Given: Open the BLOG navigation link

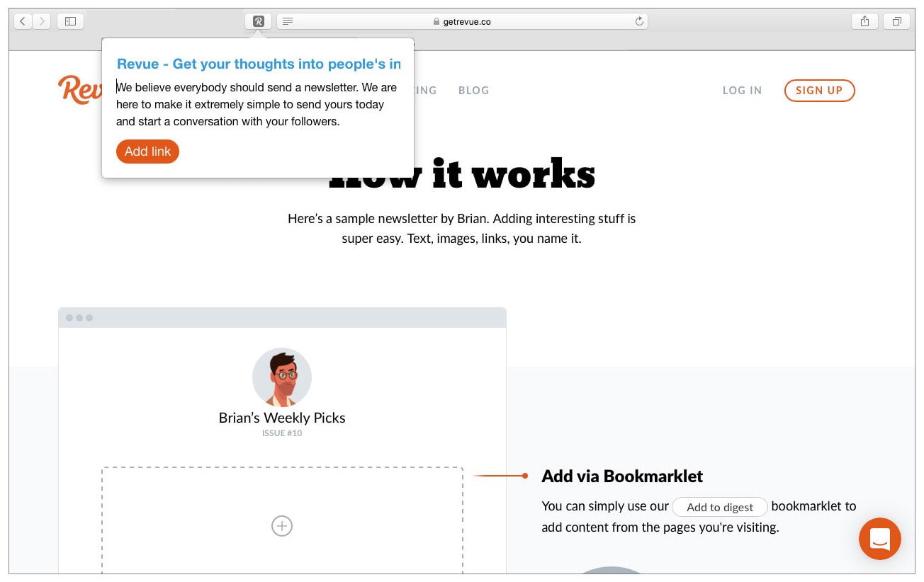Looking at the screenshot, I should [x=473, y=90].
